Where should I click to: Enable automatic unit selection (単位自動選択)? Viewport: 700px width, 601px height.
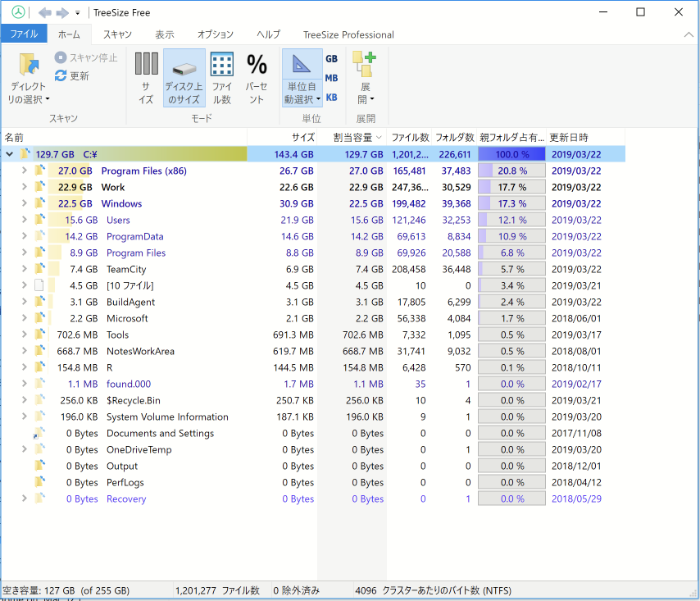coord(302,78)
